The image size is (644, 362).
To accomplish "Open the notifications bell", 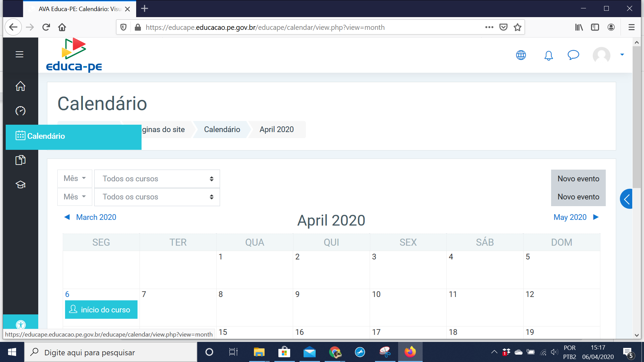I will tap(548, 55).
